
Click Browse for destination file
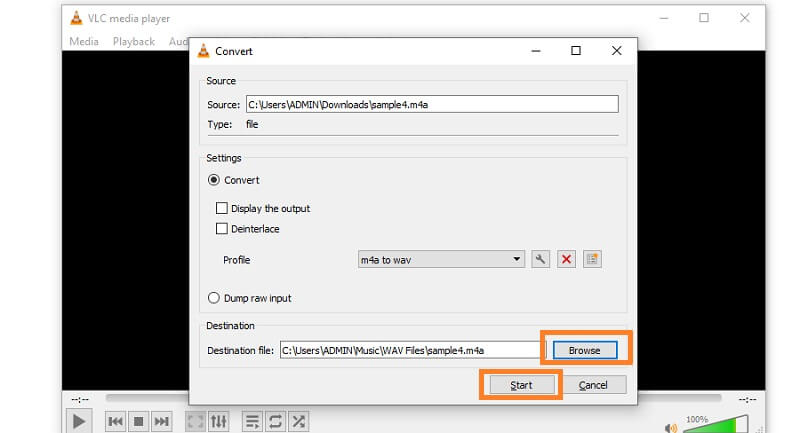(584, 350)
